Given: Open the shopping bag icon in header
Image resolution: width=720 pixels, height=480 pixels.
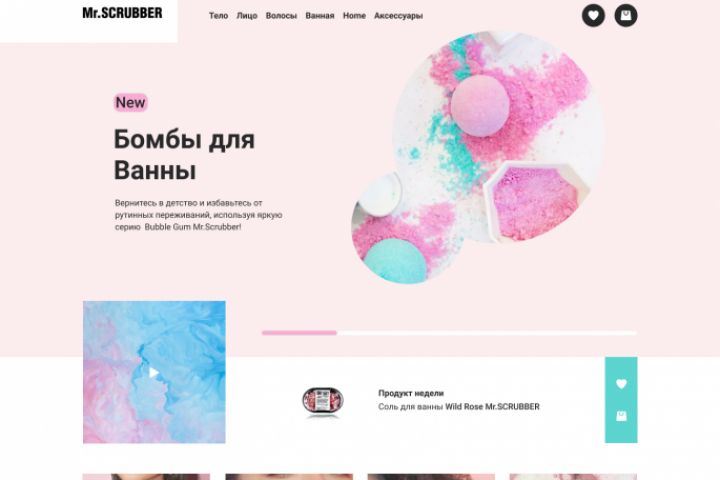Looking at the screenshot, I should coord(625,16).
